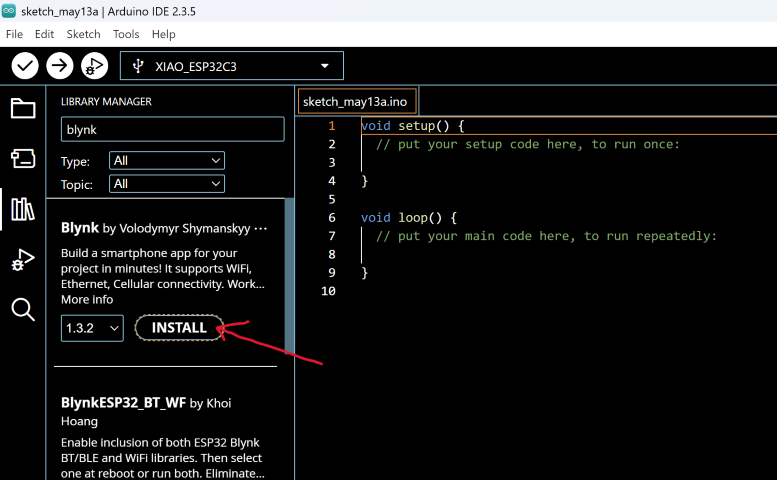777x480 pixels.
Task: Click the author name Volodymyr Shymanskyy
Action: point(185,228)
